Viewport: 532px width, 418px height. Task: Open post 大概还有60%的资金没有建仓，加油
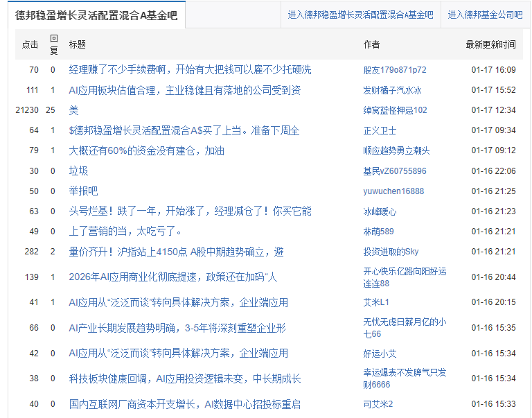tap(147, 150)
